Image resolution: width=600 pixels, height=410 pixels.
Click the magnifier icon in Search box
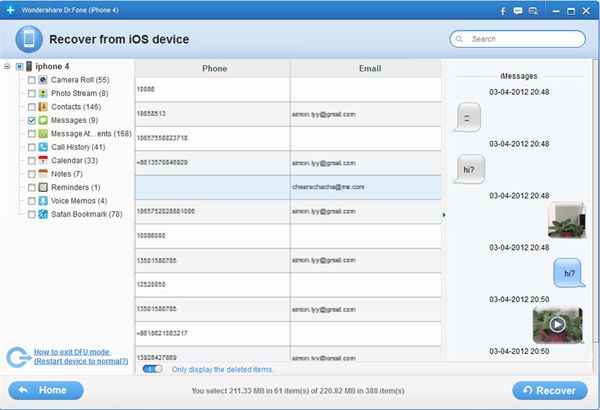459,39
